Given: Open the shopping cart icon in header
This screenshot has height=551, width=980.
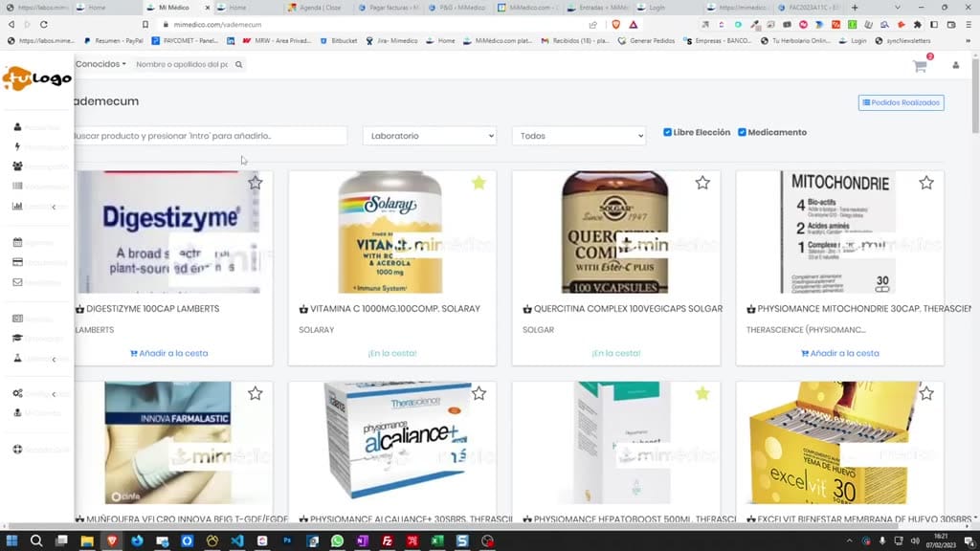Looking at the screenshot, I should 920,66.
